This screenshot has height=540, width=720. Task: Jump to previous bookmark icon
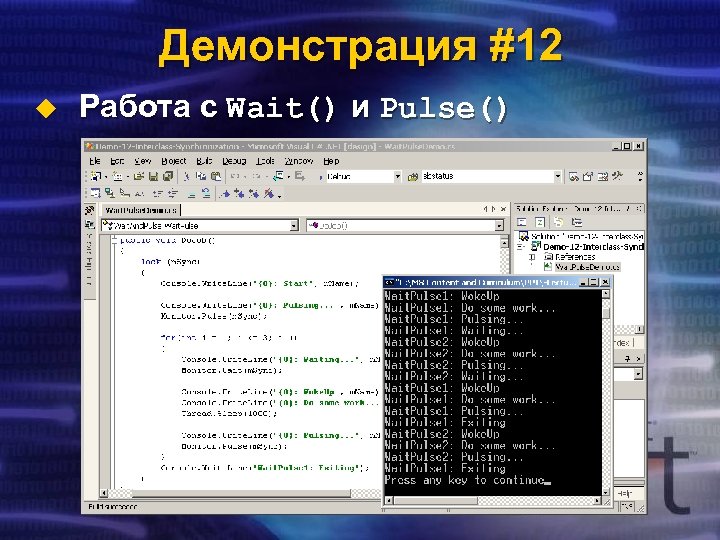(x=254, y=194)
